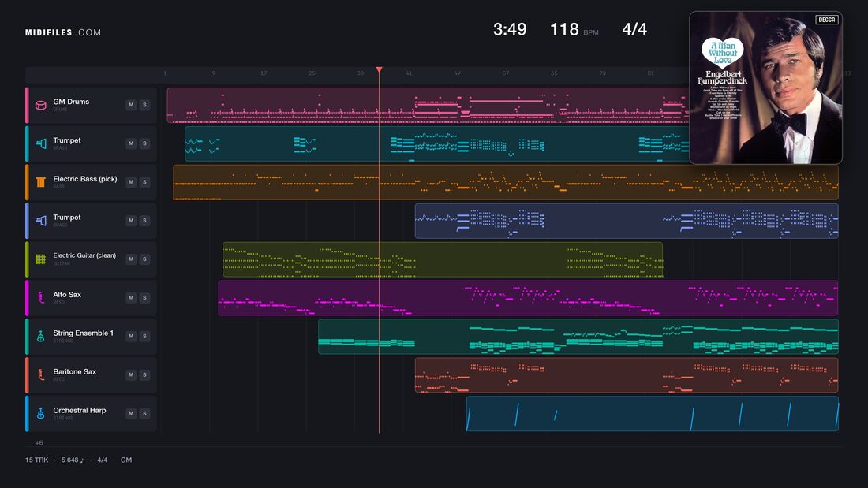
Task: Click the GM label in status bar
Action: [126, 460]
